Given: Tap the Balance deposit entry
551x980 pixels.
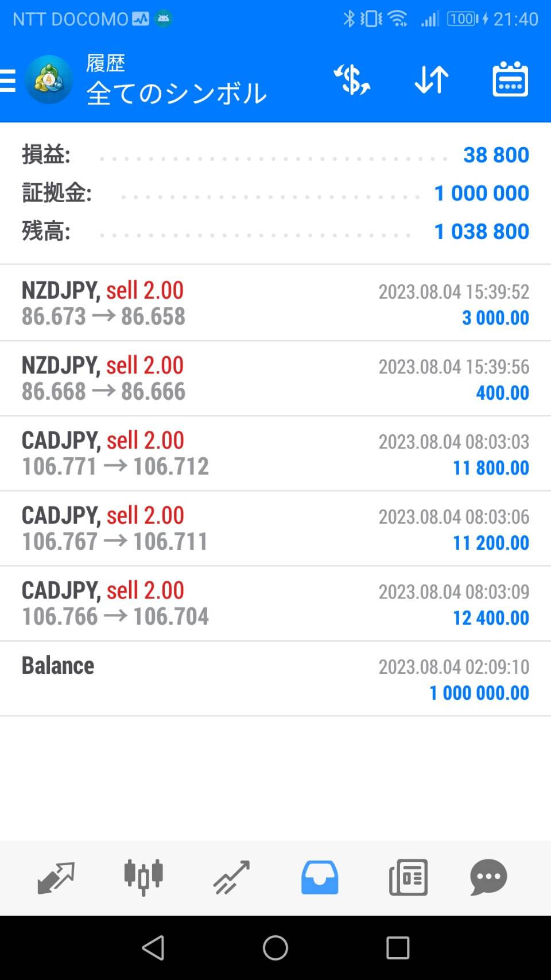Looking at the screenshot, I should click(275, 678).
